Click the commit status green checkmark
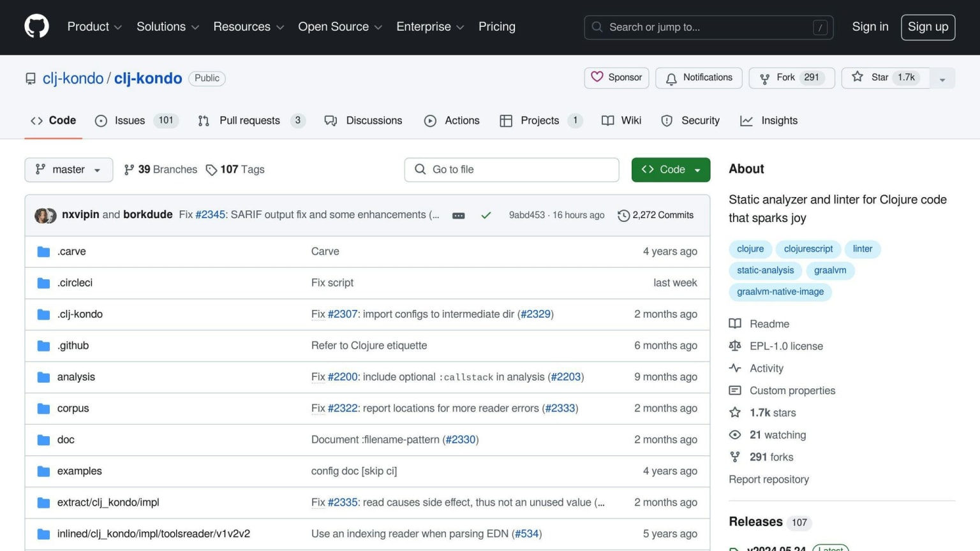The image size is (980, 551). click(x=486, y=216)
